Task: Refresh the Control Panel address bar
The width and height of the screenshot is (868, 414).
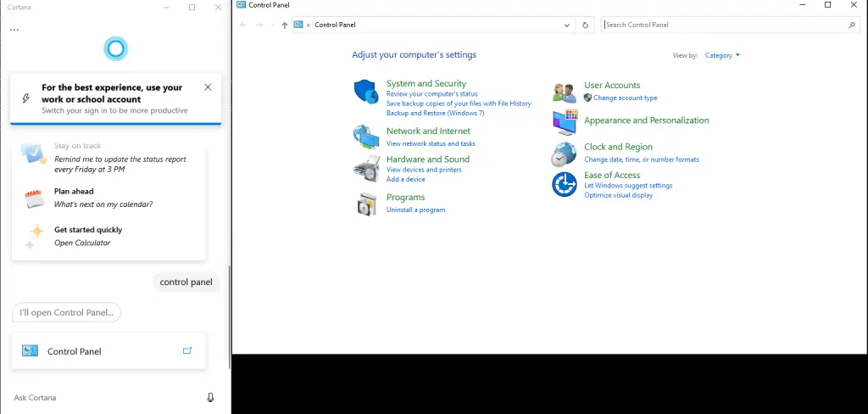Action: (585, 25)
